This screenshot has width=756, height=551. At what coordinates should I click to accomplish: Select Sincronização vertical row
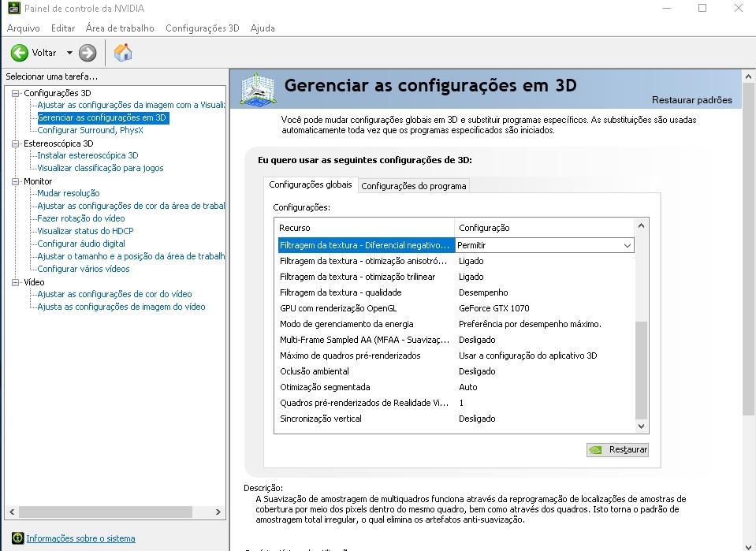point(456,419)
